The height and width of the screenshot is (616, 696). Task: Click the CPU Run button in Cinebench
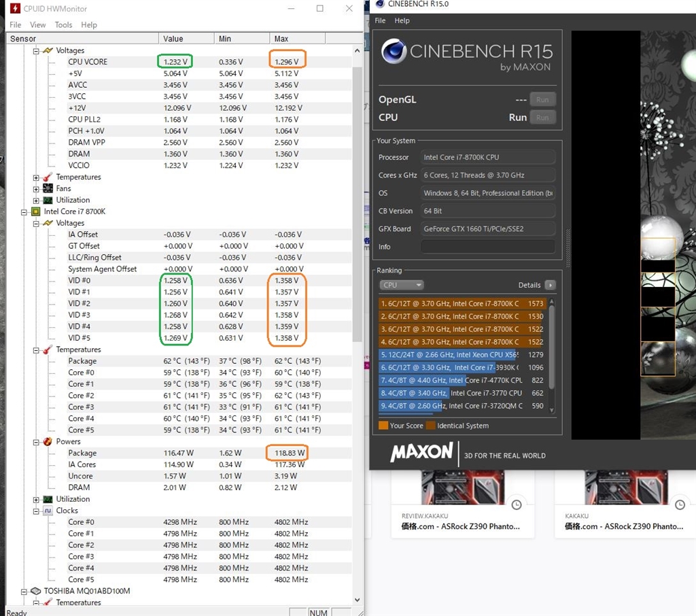pyautogui.click(x=542, y=118)
